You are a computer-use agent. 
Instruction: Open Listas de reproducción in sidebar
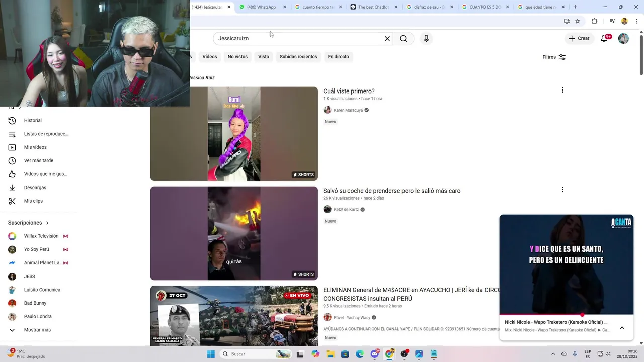pyautogui.click(x=38, y=134)
